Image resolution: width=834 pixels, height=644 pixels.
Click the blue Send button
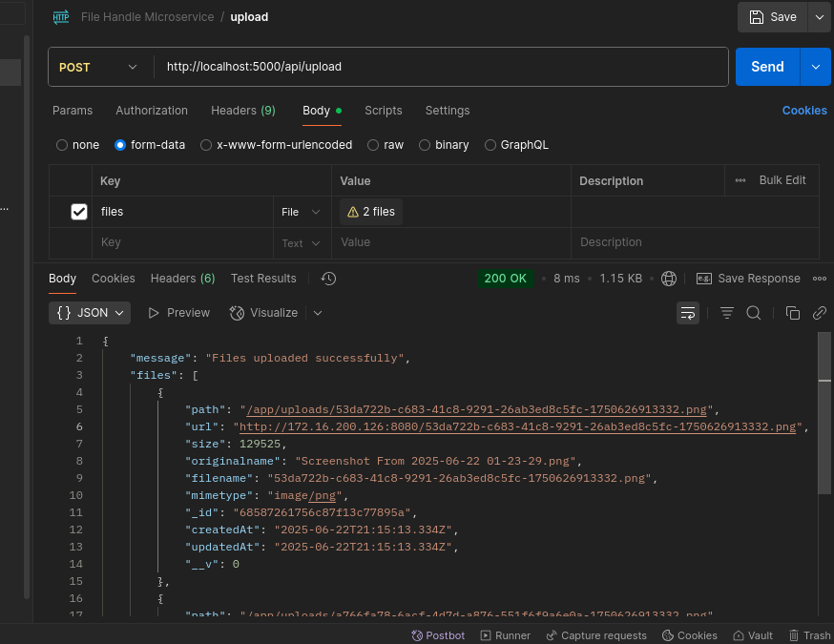click(x=767, y=67)
